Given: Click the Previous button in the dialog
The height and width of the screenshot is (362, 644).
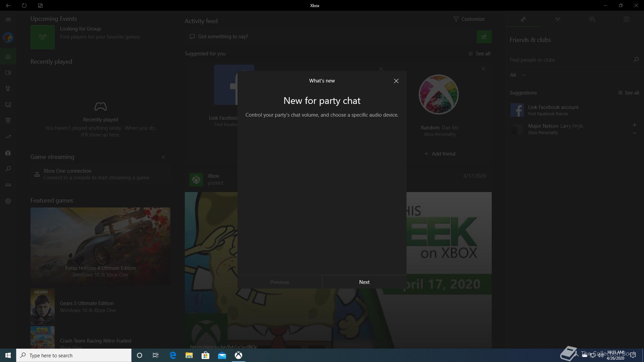Looking at the screenshot, I should point(280,282).
